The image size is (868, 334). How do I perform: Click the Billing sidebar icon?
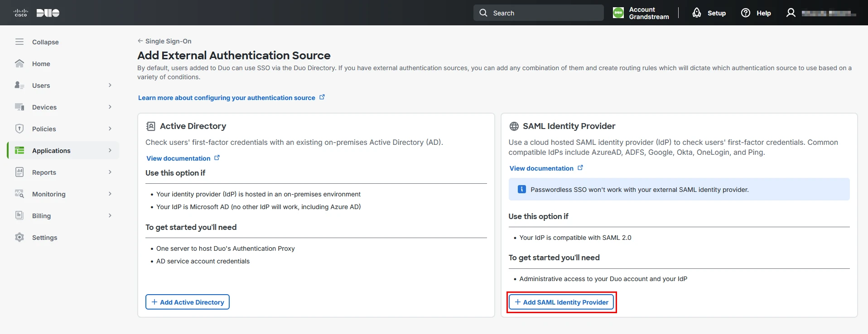(x=19, y=215)
